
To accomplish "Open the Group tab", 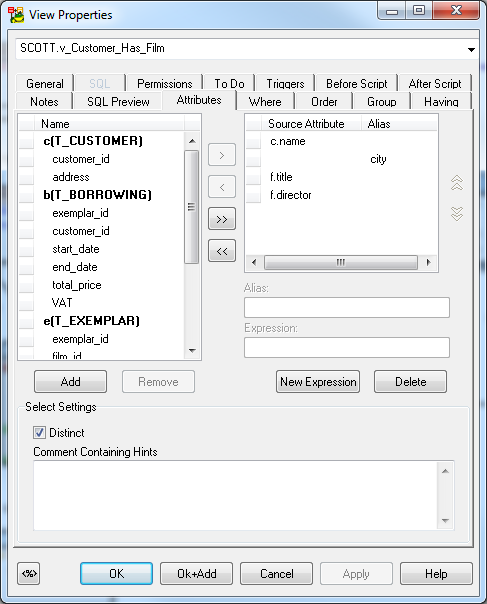I will coord(381,101).
